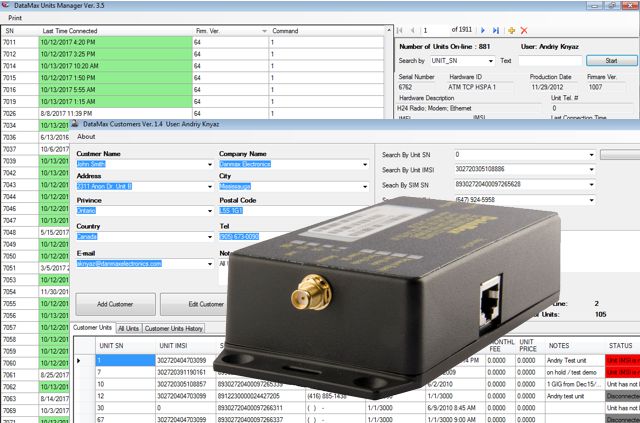The width and height of the screenshot is (640, 423).
Task: Go to next record in navigator
Action: click(483, 30)
